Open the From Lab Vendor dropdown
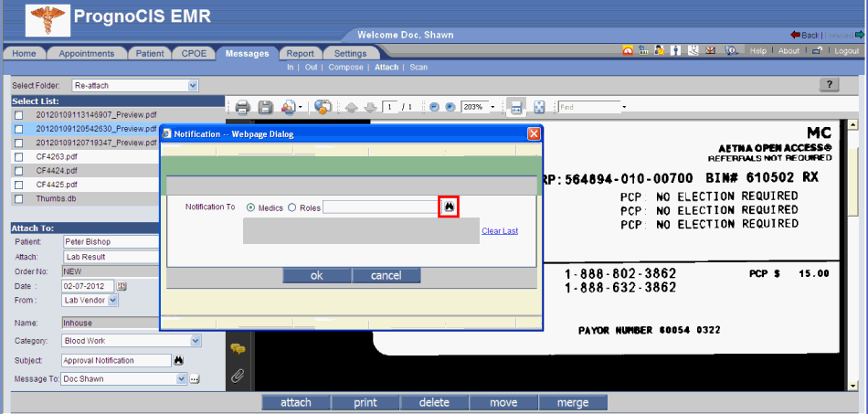Image resolution: width=868 pixels, height=414 pixels. click(112, 300)
